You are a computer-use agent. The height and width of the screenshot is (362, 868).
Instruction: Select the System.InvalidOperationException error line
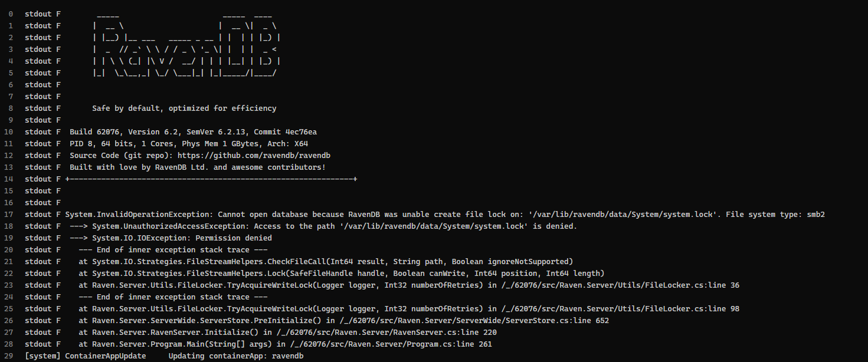[444, 215]
